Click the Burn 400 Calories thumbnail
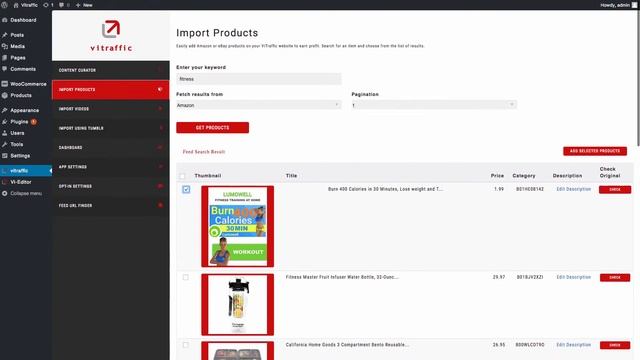The height and width of the screenshot is (360, 640). click(238, 227)
